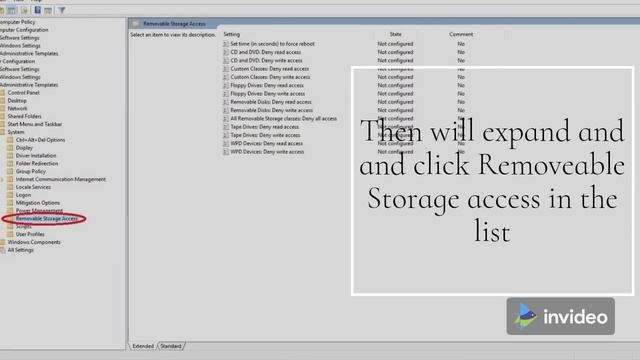Select 'WPD Devices: Deny read access' setting
The height and width of the screenshot is (360, 640).
[267, 144]
